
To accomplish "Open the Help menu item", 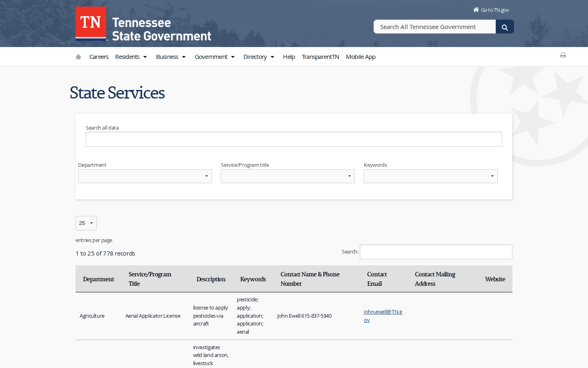I will pyautogui.click(x=289, y=57).
